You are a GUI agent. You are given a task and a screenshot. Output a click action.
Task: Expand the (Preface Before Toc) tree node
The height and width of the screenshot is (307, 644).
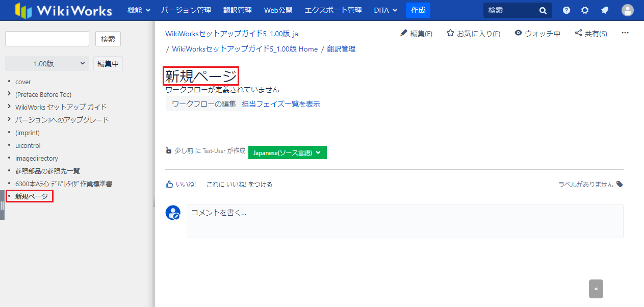[9, 94]
